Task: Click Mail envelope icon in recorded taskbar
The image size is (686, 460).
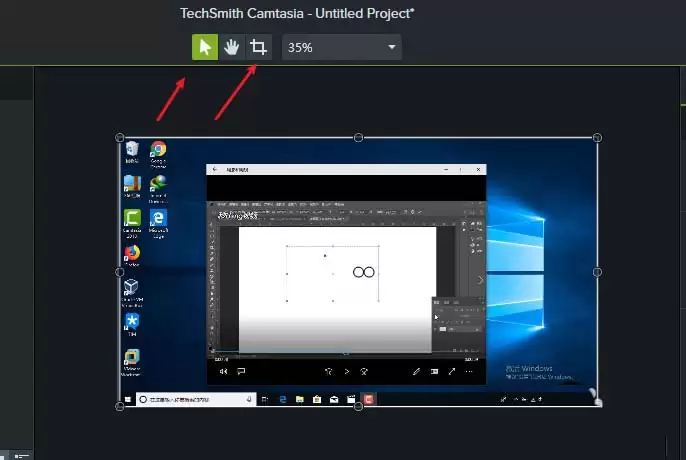Action: [334, 399]
